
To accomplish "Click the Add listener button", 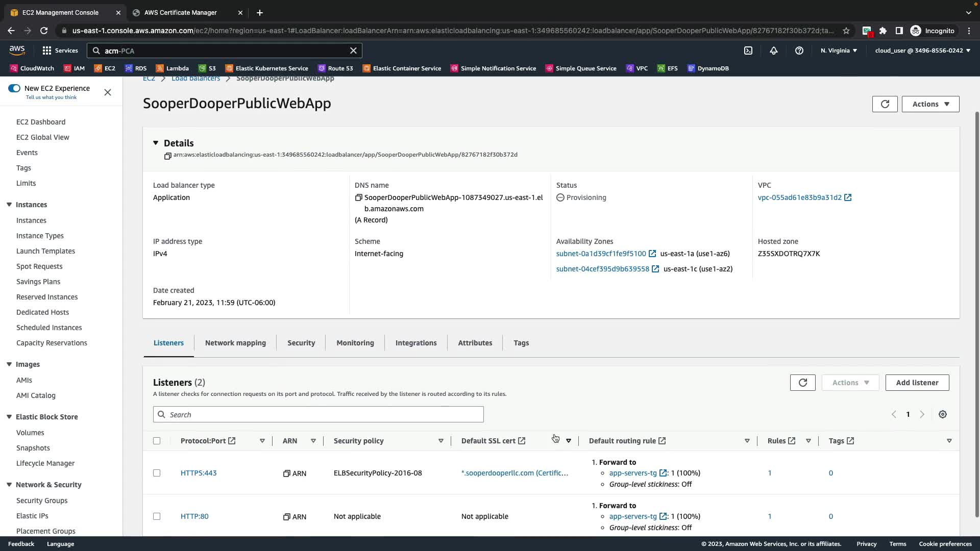I will coord(917,383).
